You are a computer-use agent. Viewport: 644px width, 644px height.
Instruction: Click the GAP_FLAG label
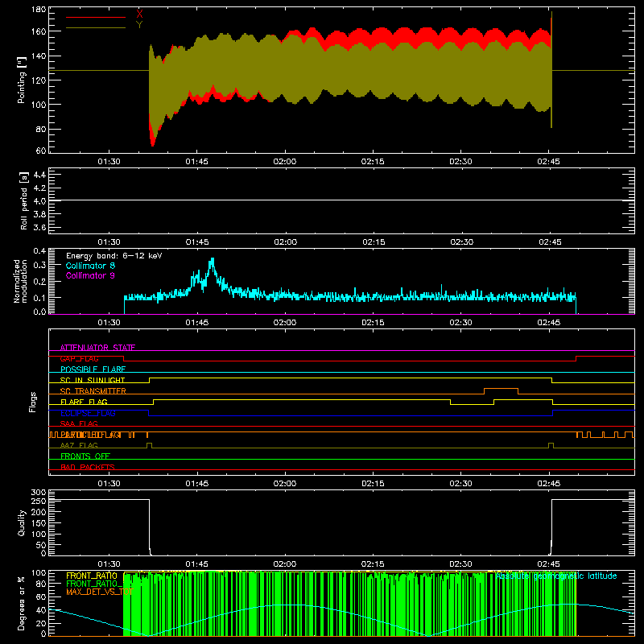tap(79, 358)
